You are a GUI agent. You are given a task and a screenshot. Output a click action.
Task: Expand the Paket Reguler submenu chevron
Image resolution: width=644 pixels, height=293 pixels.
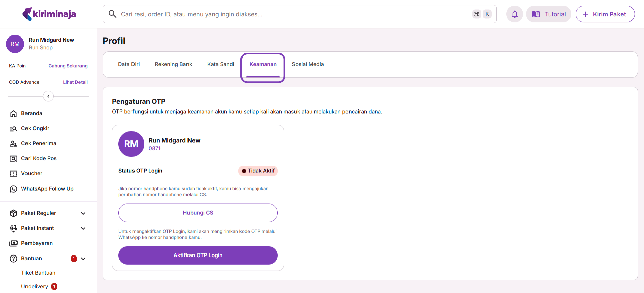[x=83, y=213]
